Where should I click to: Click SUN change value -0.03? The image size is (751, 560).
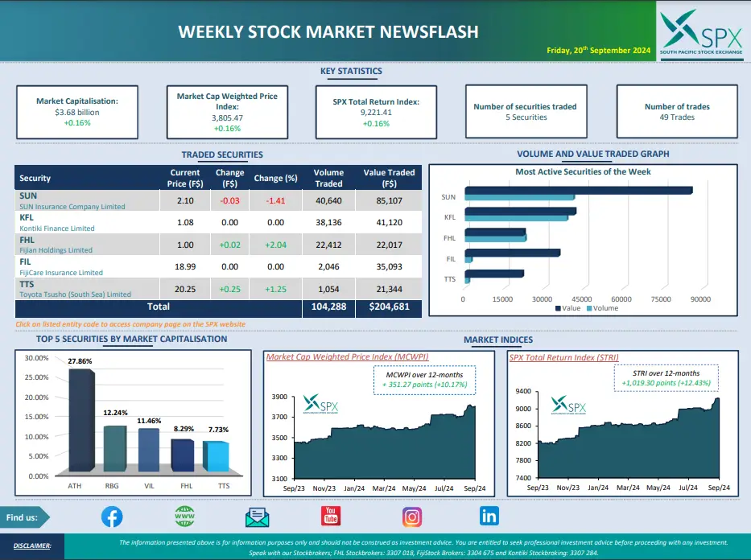point(230,200)
